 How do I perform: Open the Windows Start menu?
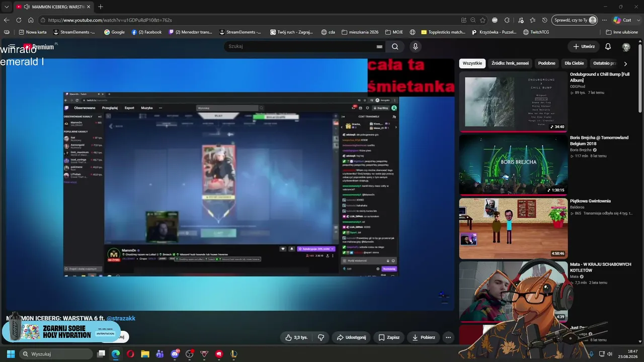point(11,354)
